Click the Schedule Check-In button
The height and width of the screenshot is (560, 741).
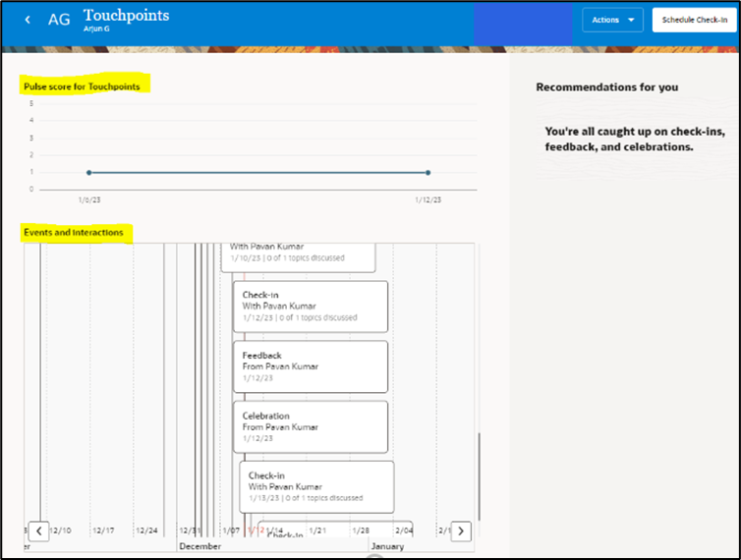click(x=694, y=20)
